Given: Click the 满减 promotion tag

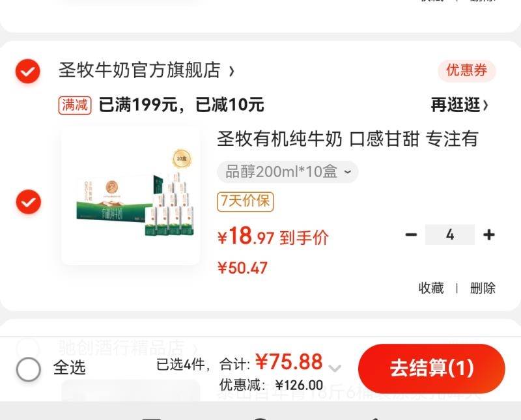Looking at the screenshot, I should pos(75,105).
